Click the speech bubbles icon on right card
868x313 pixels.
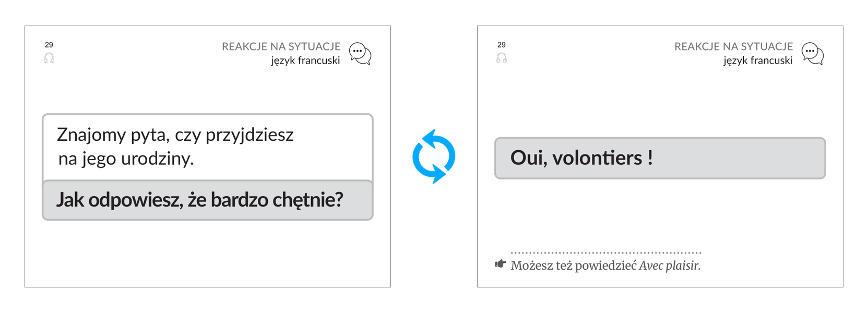click(x=813, y=54)
